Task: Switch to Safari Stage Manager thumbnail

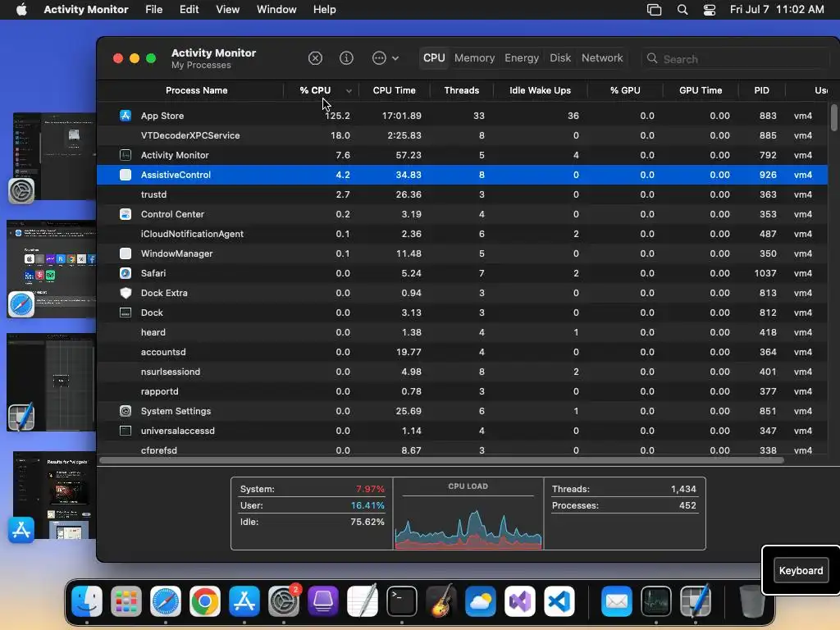Action: coord(51,268)
